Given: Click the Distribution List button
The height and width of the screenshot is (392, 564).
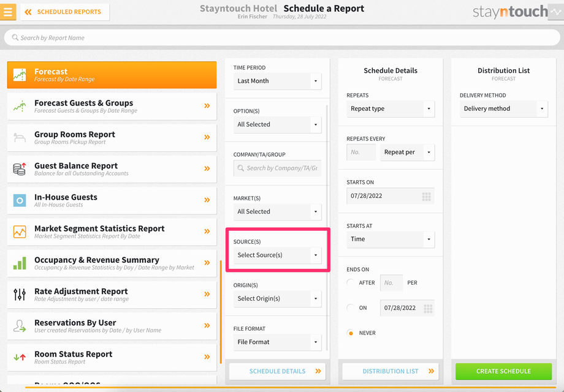Looking at the screenshot, I should pos(391,371).
